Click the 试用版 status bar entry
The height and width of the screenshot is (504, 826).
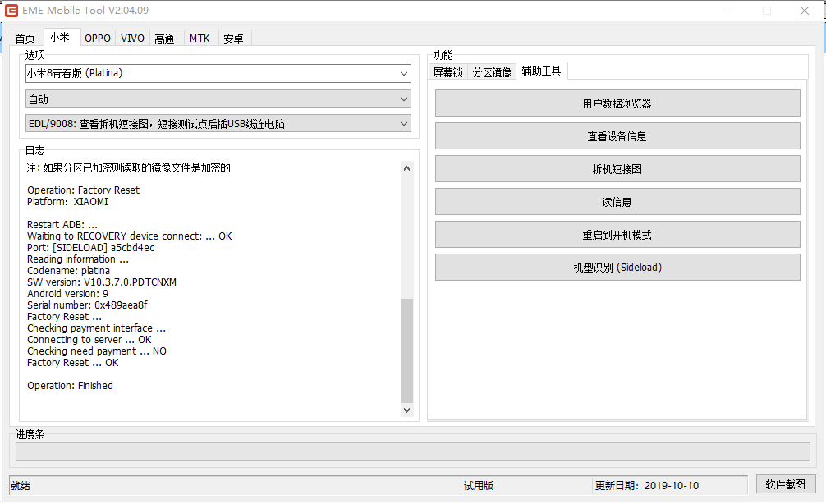479,486
